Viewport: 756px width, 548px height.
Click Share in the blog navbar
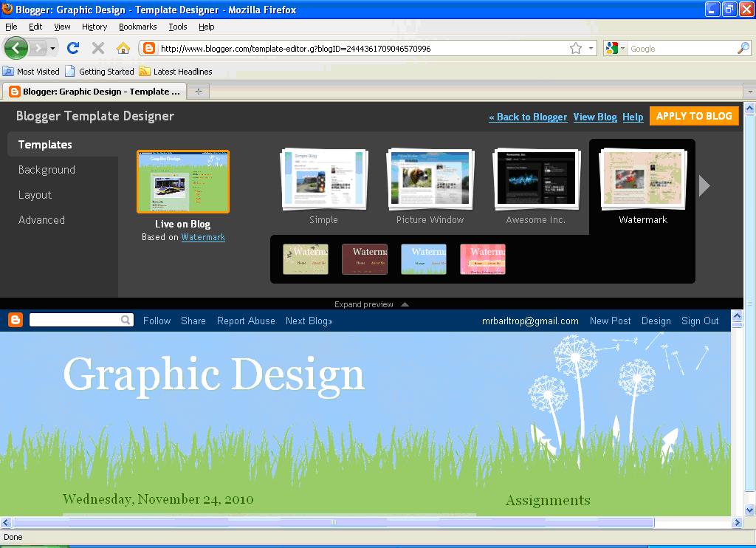click(x=193, y=321)
